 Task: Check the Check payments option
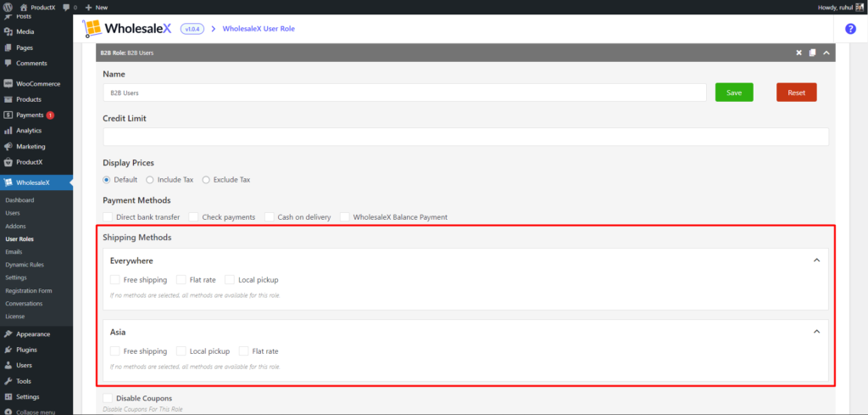193,216
